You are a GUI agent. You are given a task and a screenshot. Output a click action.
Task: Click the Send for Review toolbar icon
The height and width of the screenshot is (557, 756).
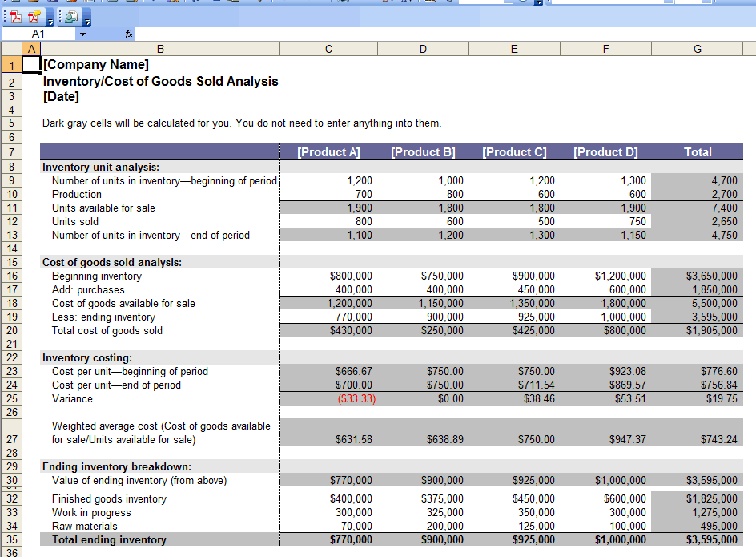[x=71, y=16]
